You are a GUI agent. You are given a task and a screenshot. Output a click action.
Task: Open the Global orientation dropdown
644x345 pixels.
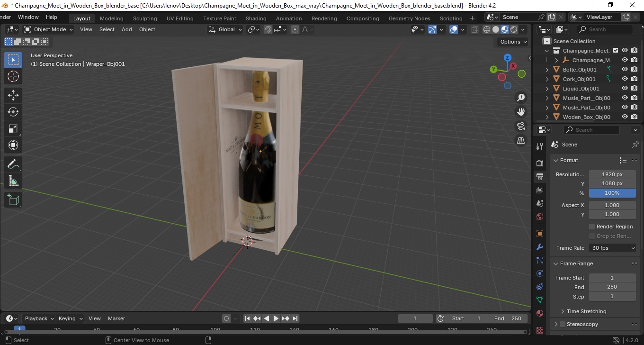(x=225, y=29)
